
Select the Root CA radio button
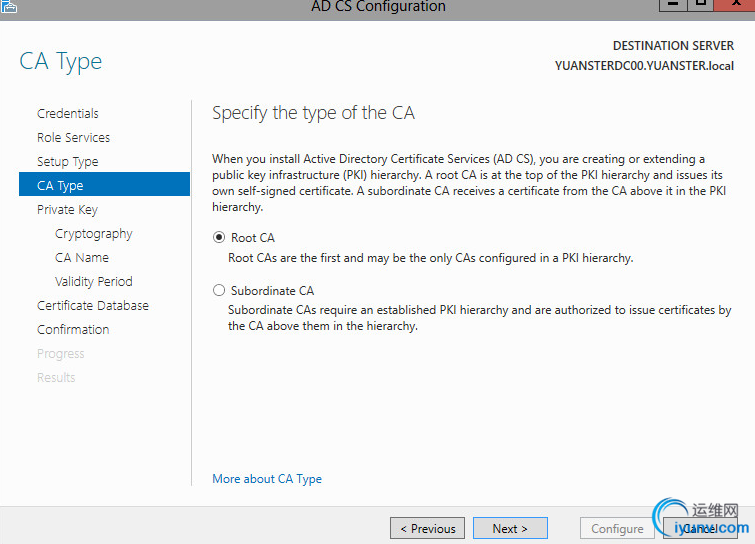click(219, 238)
